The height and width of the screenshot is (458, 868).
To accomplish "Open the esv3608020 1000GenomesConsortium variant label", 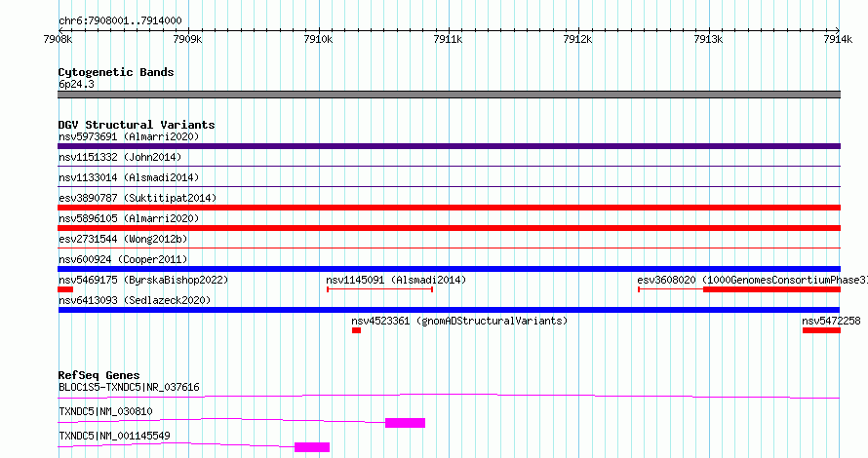I will click(x=752, y=280).
